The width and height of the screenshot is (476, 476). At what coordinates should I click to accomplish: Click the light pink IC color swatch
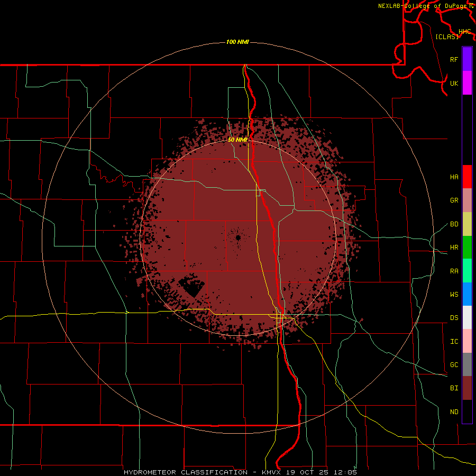click(x=467, y=341)
